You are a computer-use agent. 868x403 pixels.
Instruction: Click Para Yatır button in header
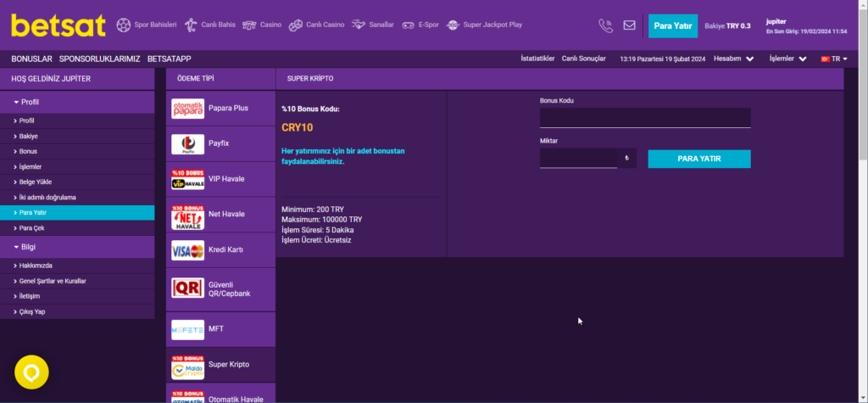(x=673, y=26)
